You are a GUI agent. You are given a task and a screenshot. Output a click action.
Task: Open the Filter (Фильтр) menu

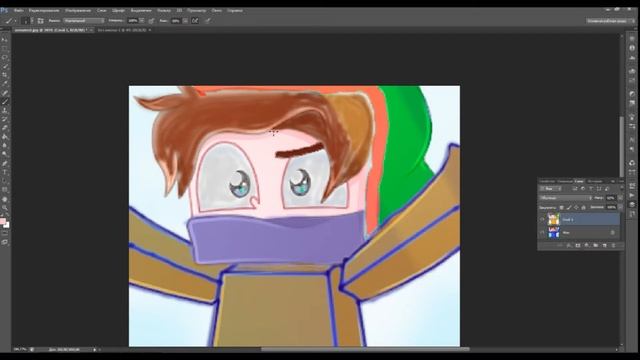164,11
